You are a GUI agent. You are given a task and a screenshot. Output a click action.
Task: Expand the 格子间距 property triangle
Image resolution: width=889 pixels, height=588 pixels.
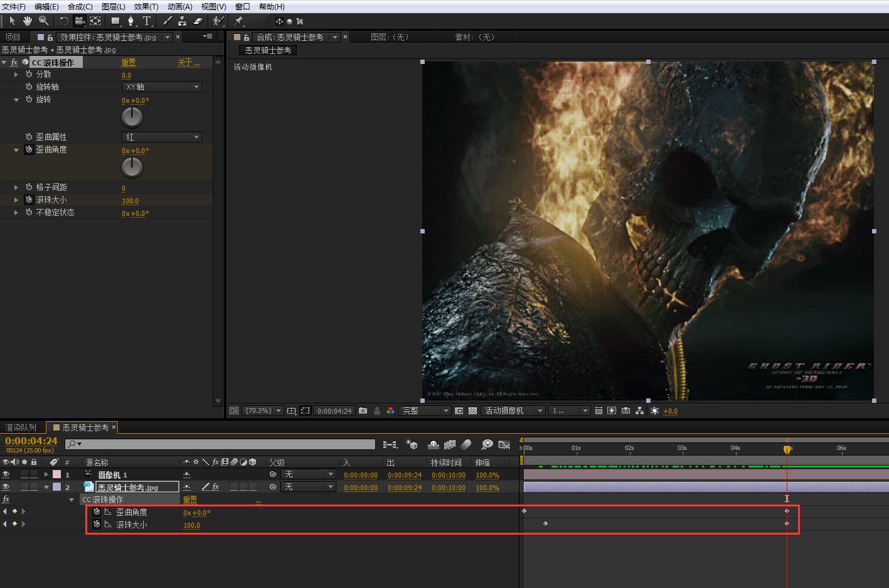[x=16, y=188]
